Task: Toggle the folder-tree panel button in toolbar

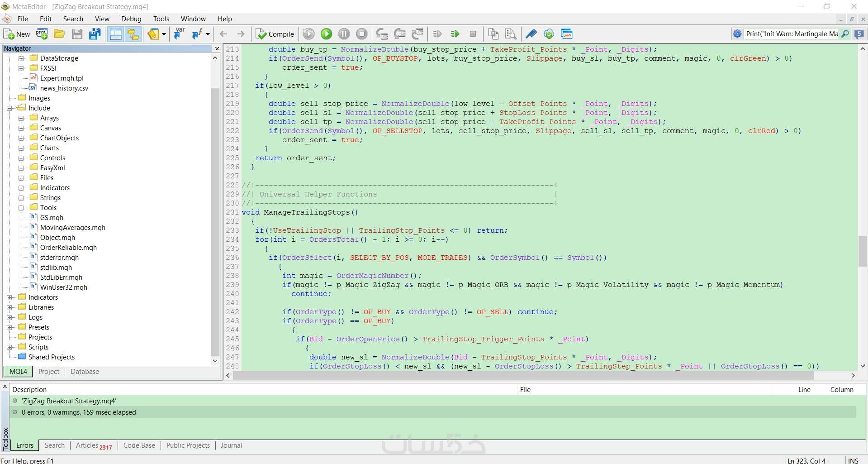Action: [x=133, y=34]
